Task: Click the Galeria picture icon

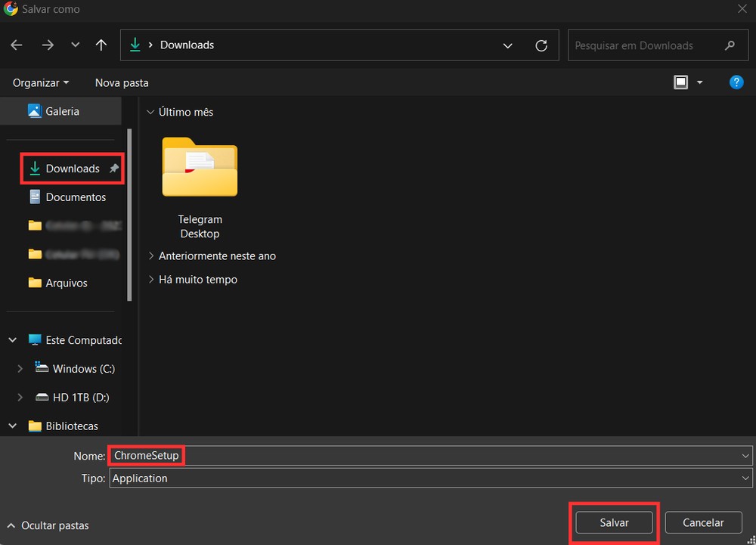Action: click(35, 111)
